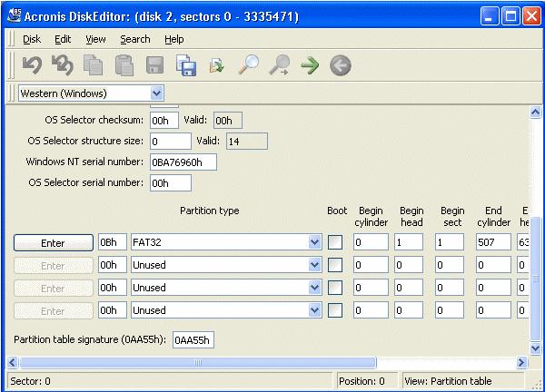Click Begin sect field in FAT32 row
The height and width of the screenshot is (392, 545).
click(450, 242)
